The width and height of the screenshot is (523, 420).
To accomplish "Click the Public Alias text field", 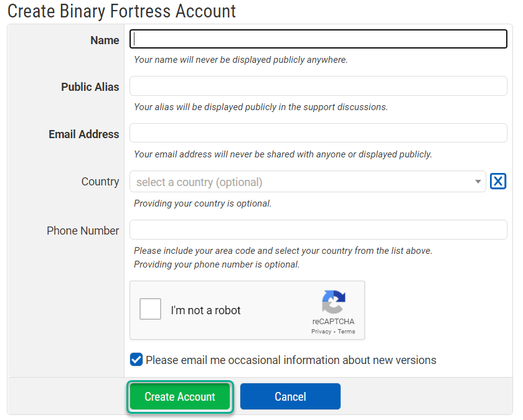I will coord(318,85).
